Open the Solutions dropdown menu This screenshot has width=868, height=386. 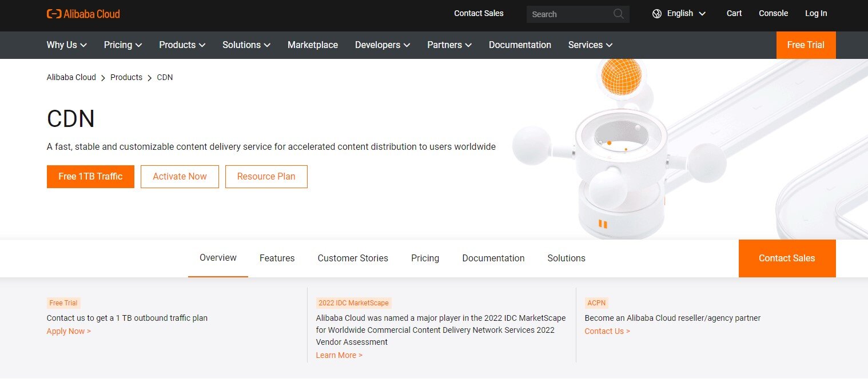tap(246, 45)
